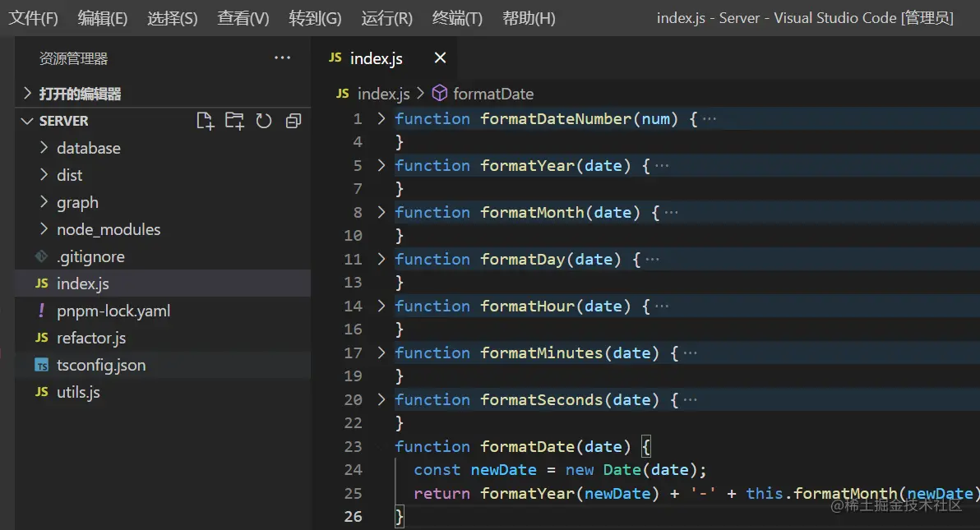Close the index.js editor tab
Image resolution: width=980 pixels, height=530 pixels.
440,58
